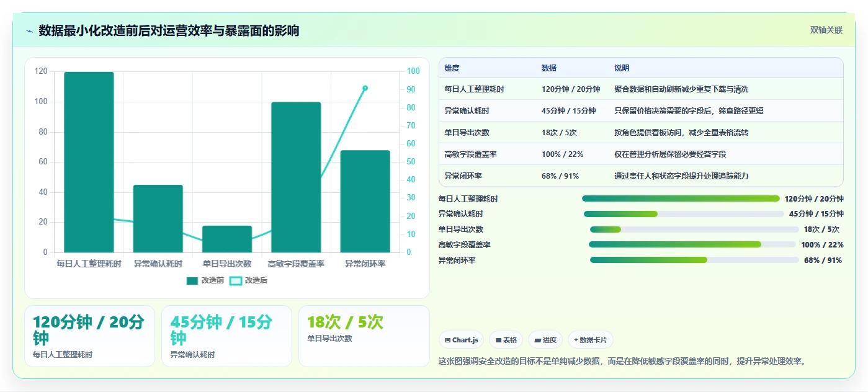
Task: Click the description 仅在管理分析层保留必要经营字段
Action: 670,154
